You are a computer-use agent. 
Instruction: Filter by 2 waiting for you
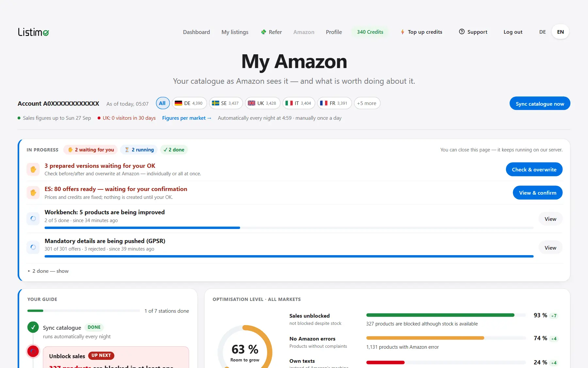pos(90,150)
